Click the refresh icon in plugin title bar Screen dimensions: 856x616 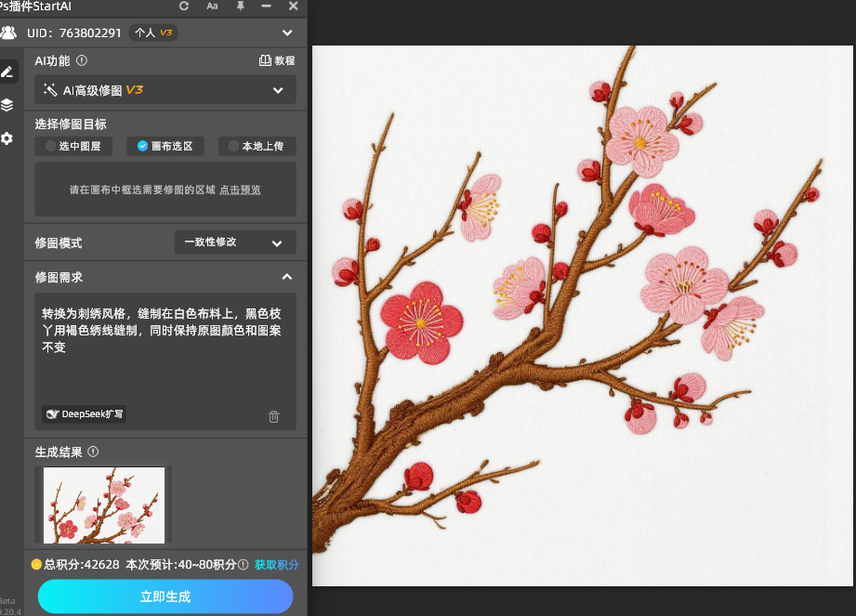pyautogui.click(x=184, y=7)
